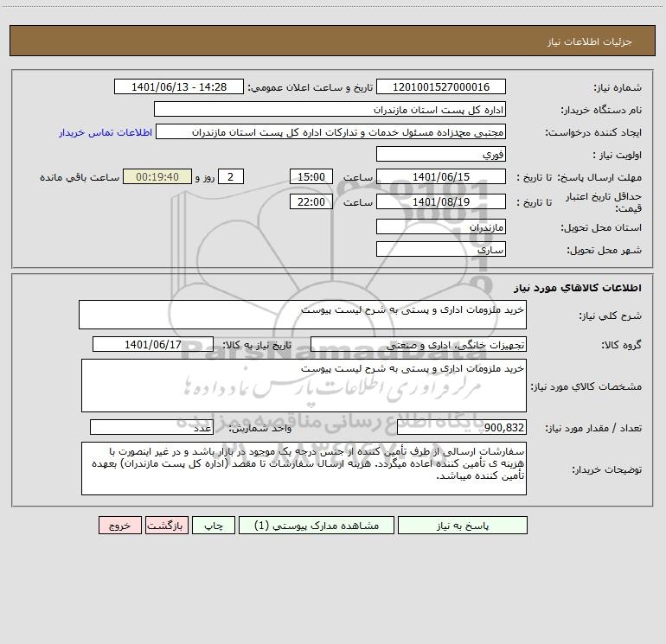Image resolution: width=666 pixels, height=644 pixels.
Task: Click the گروه کالا field
Action: tap(419, 344)
